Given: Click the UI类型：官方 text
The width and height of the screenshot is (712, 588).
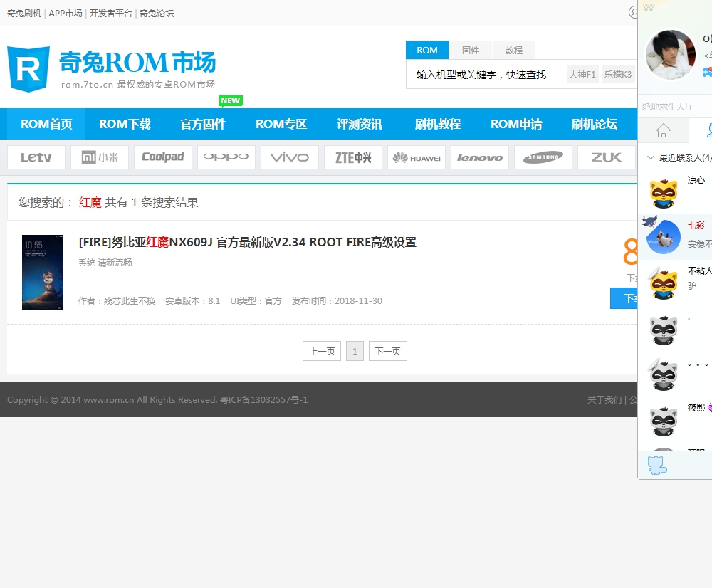Looking at the screenshot, I should click(x=256, y=301).
